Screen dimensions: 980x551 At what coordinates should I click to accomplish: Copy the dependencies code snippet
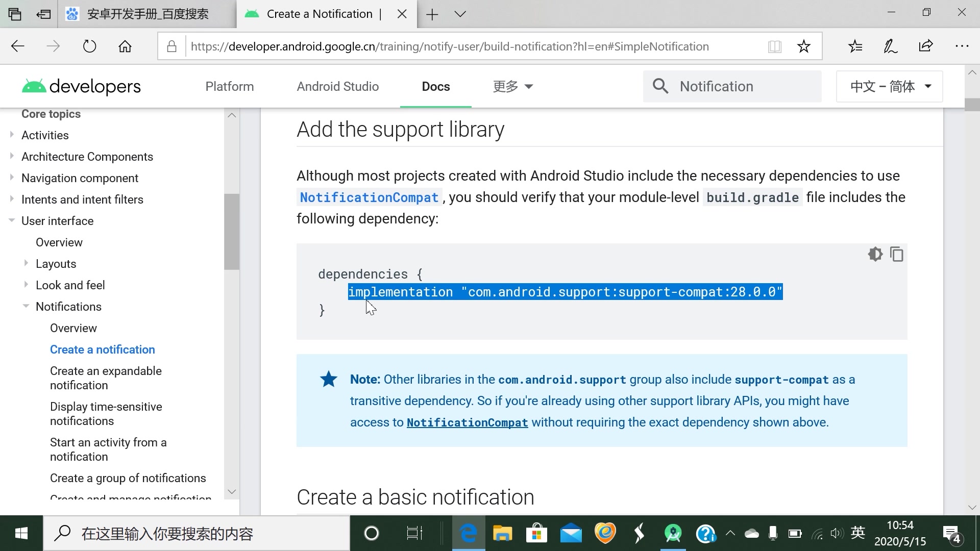tap(897, 254)
